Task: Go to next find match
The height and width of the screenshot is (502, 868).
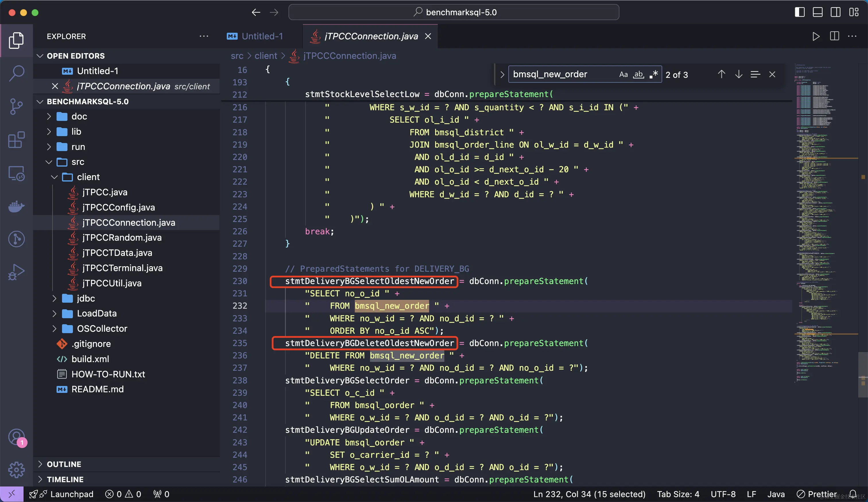Action: [x=738, y=74]
